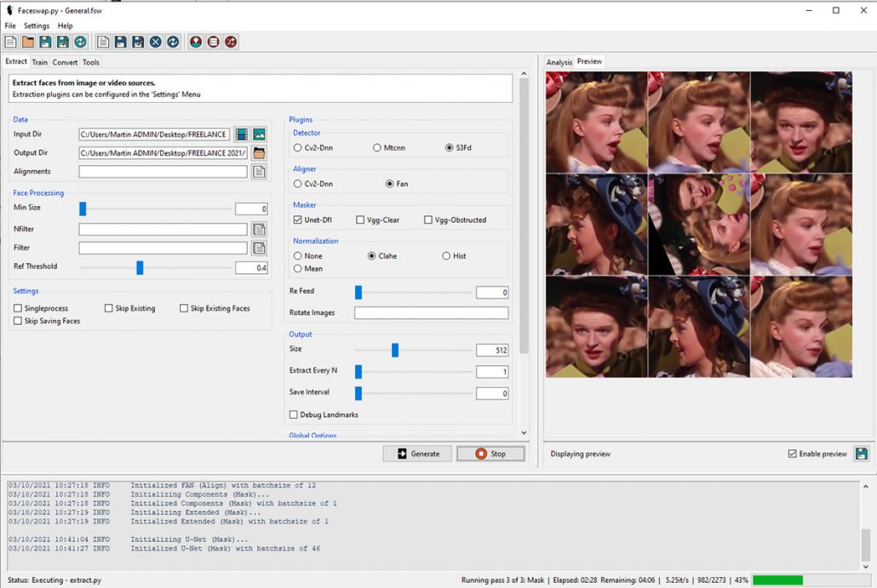Select the Preview tab
Image resolution: width=877 pixels, height=588 pixels.
click(589, 61)
